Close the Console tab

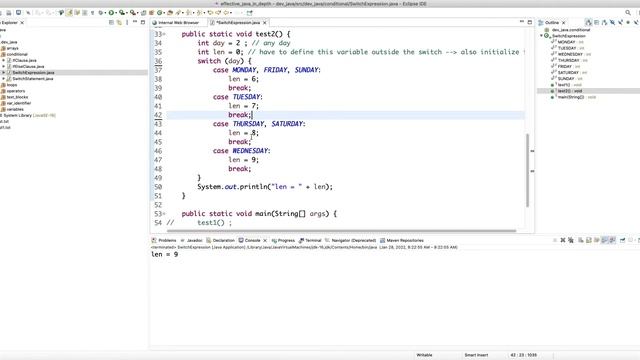265,240
